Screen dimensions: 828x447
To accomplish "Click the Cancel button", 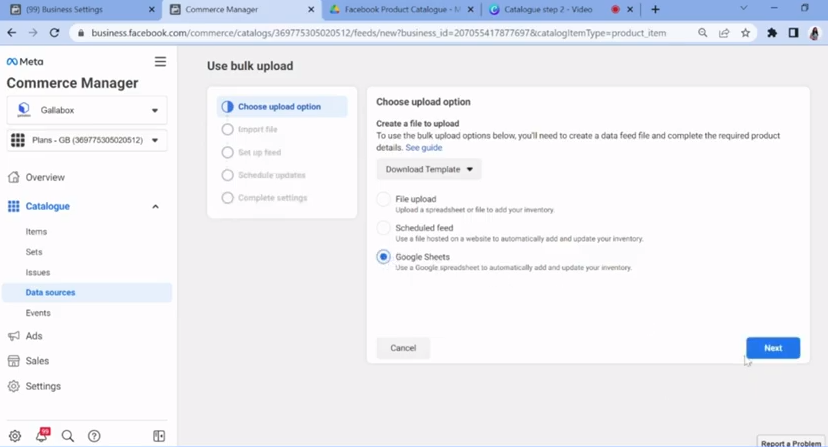I will pyautogui.click(x=403, y=348).
